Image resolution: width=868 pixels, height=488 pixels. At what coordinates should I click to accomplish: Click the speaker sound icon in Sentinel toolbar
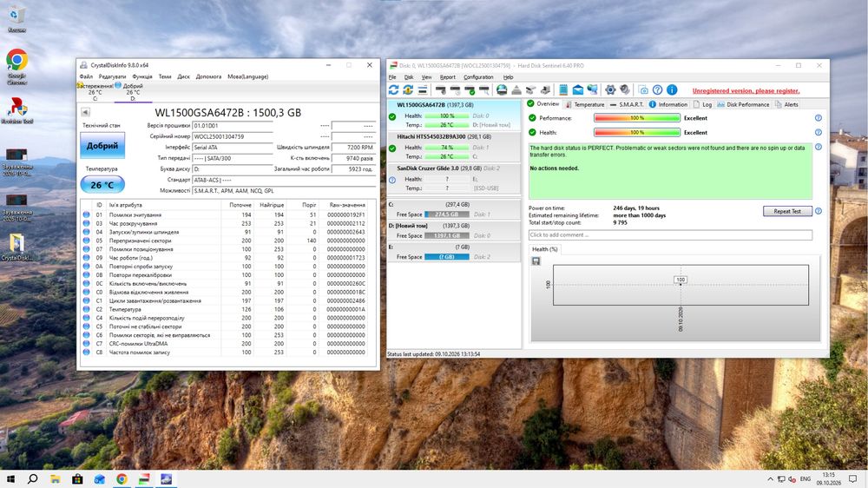624,89
